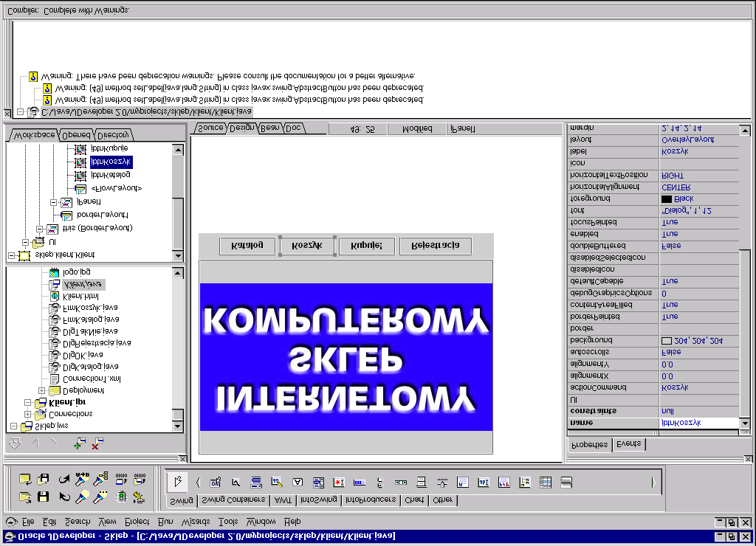
Task: Select Connection1.xml in file navigator
Action: click(92, 379)
